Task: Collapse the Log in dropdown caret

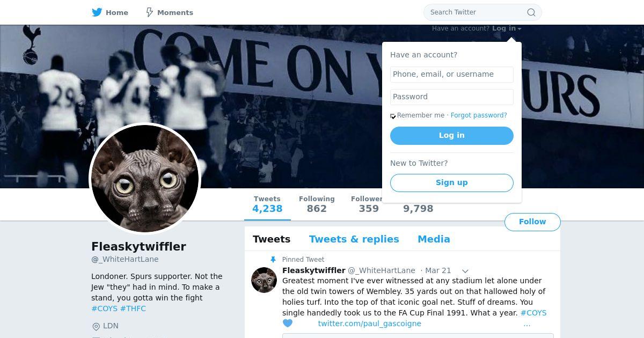Action: [519, 29]
